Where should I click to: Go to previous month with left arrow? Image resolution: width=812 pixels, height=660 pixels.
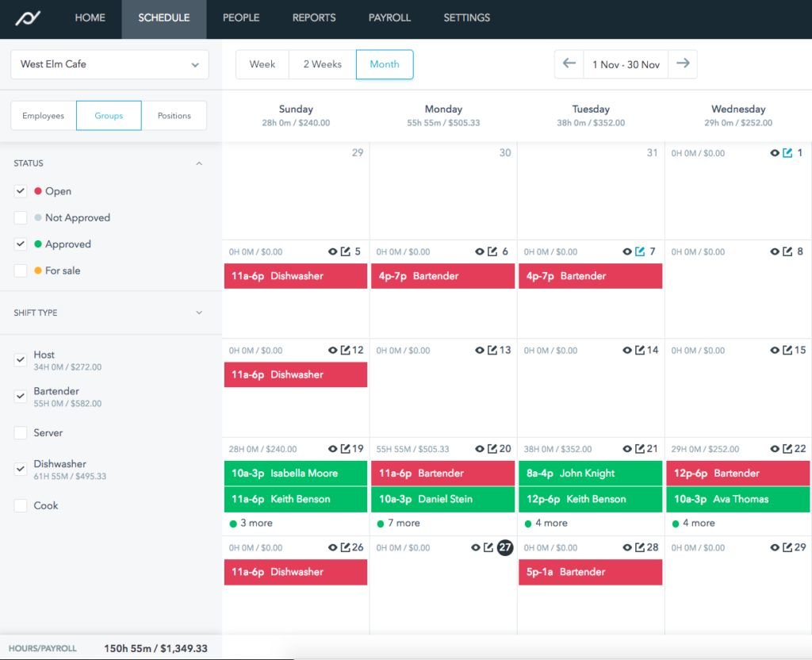click(569, 64)
